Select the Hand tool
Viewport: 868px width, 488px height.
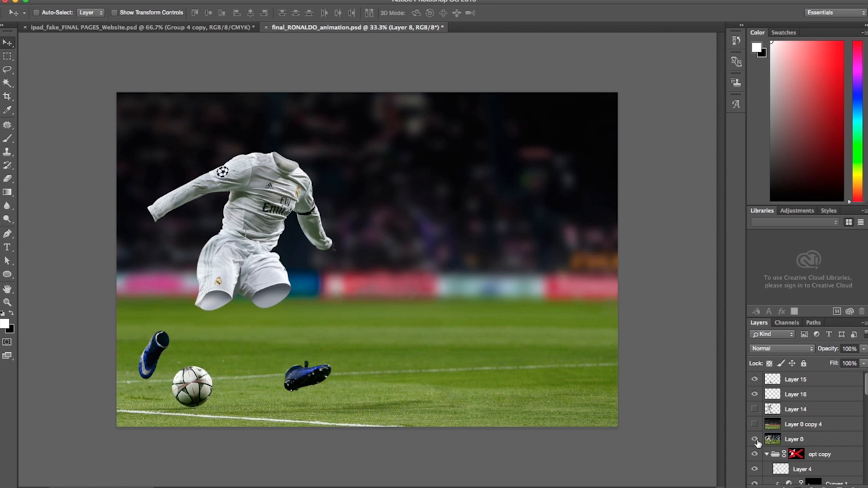(7, 289)
